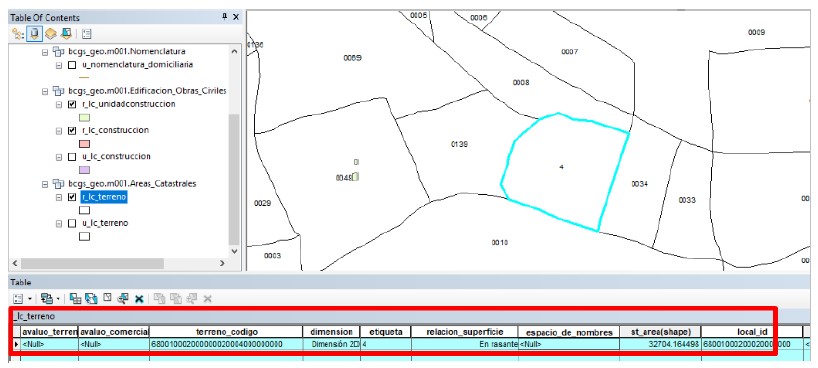Screen dimensions: 818x368
Task: Switch to List By Visibility view
Action: [50, 34]
